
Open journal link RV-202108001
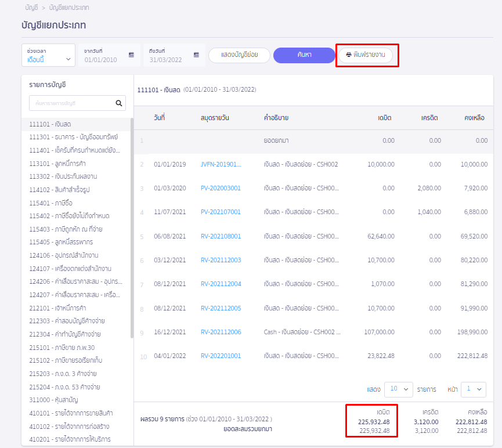(x=221, y=236)
